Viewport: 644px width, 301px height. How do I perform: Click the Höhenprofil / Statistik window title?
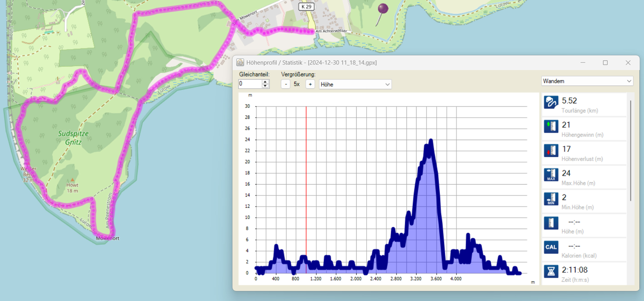click(311, 62)
